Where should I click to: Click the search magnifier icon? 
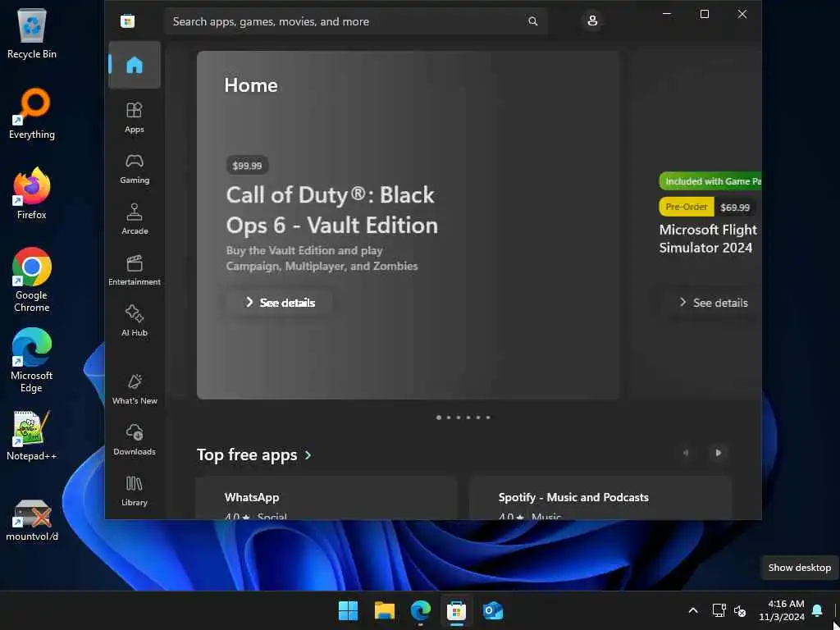pyautogui.click(x=533, y=21)
